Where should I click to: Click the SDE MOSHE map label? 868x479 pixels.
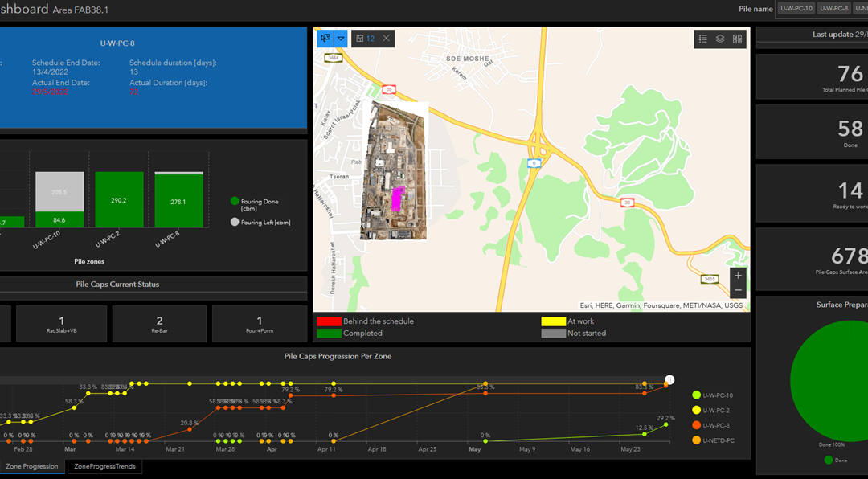coord(467,58)
